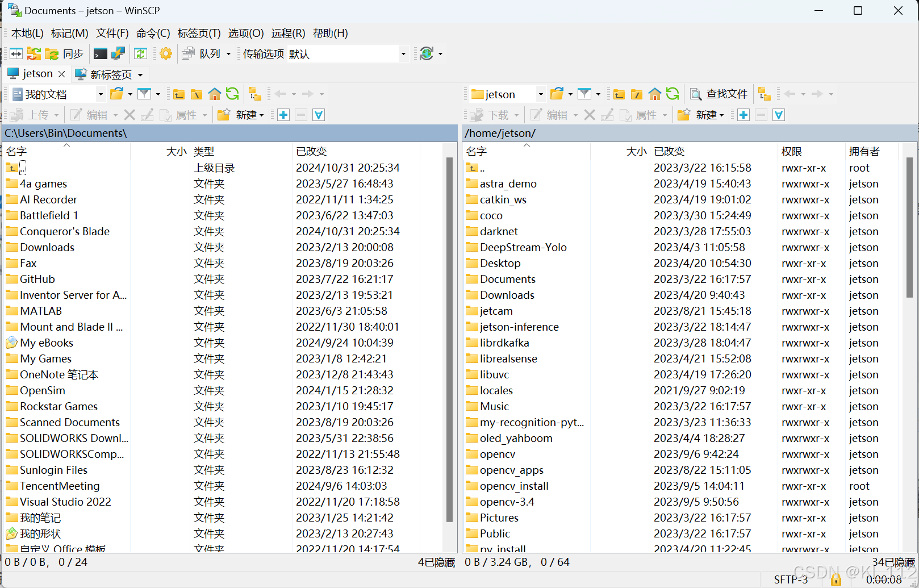Open the 本地(L) menu
Screen dimensions: 919x588
(x=27, y=34)
